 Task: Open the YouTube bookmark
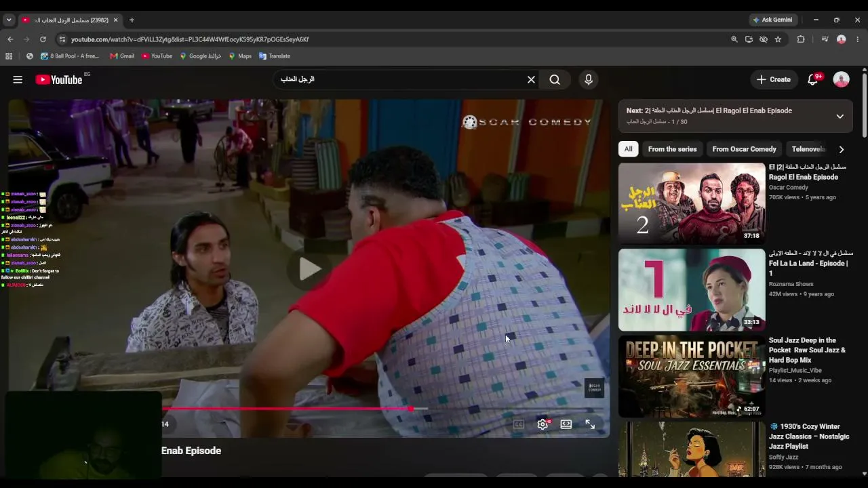tap(157, 56)
